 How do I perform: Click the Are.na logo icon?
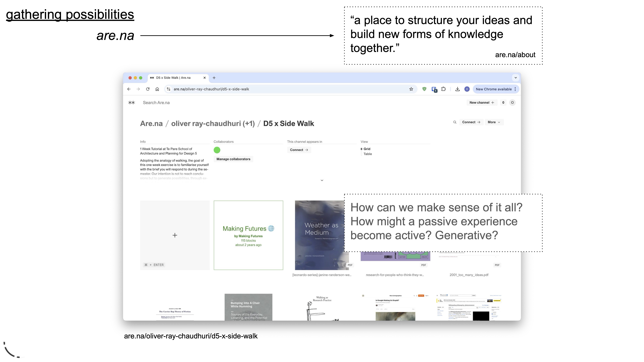(131, 103)
